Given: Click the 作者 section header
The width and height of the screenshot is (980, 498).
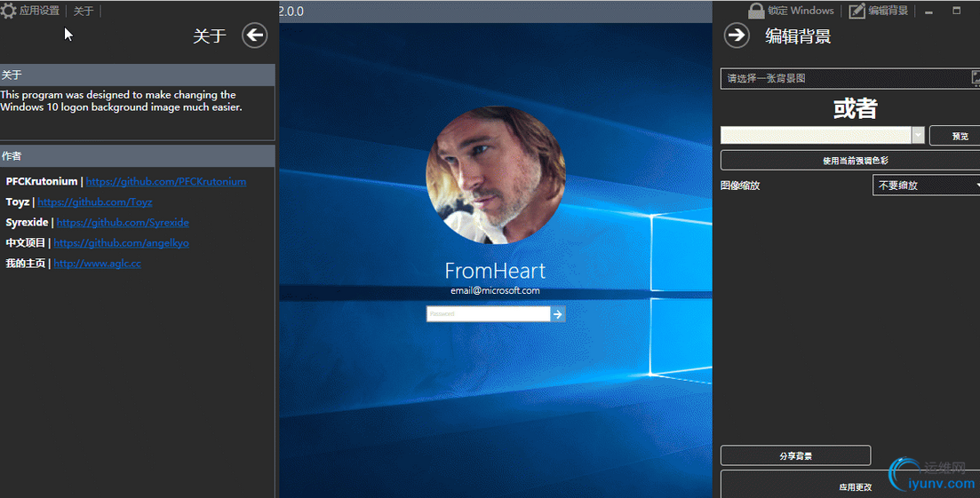Looking at the screenshot, I should (x=138, y=156).
